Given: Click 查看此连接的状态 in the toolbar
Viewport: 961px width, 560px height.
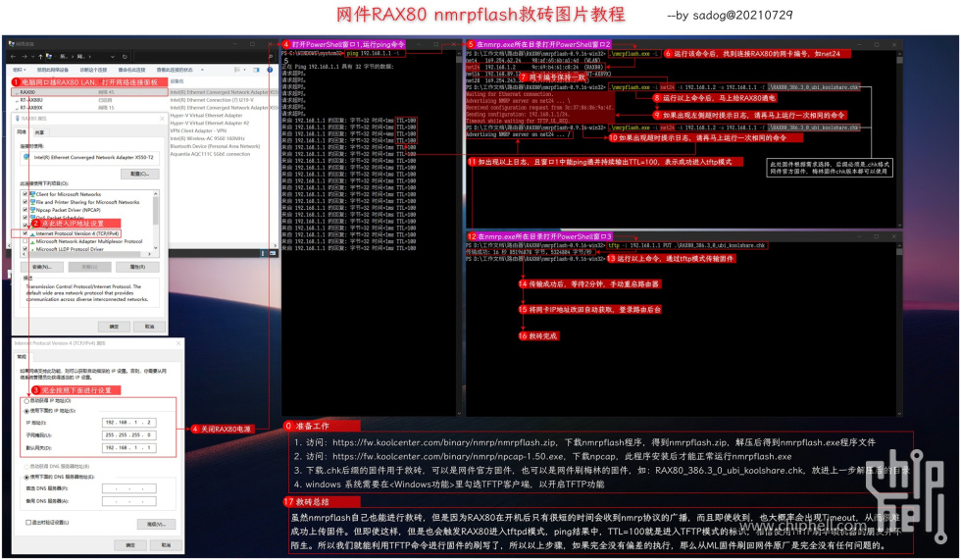Looking at the screenshot, I should [175, 70].
